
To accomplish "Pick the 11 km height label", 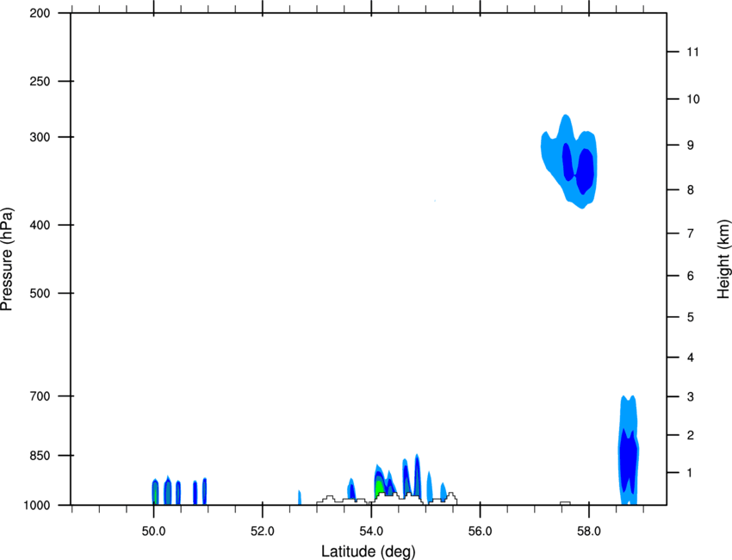I will click(x=693, y=52).
